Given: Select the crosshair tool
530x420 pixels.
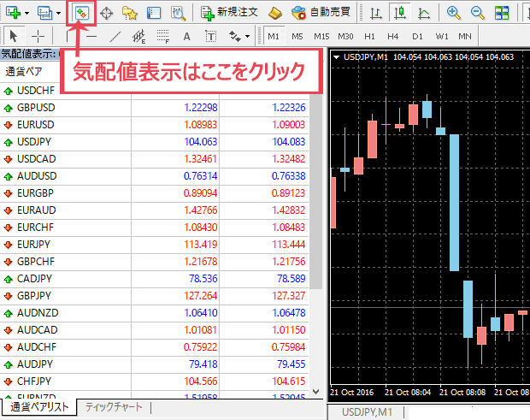Looking at the screenshot, I should (x=38, y=36).
